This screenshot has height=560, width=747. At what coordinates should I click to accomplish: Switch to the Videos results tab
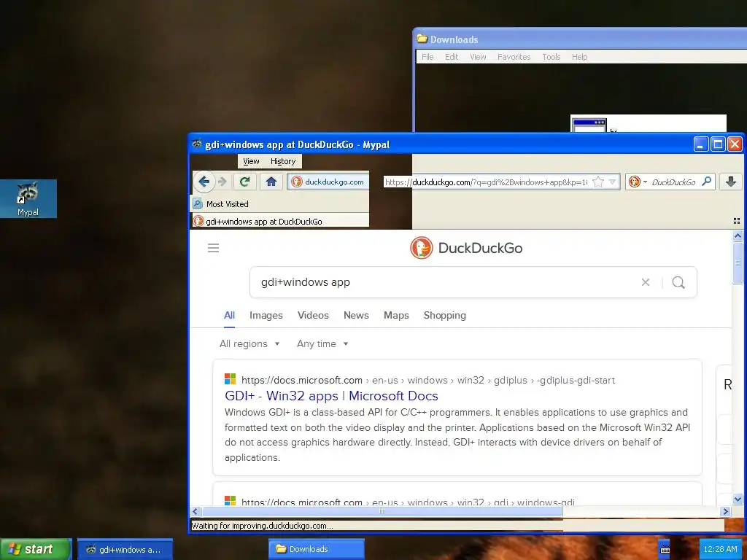(x=313, y=315)
